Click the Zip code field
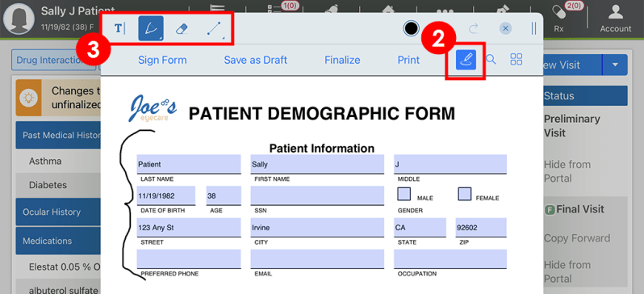 (481, 228)
